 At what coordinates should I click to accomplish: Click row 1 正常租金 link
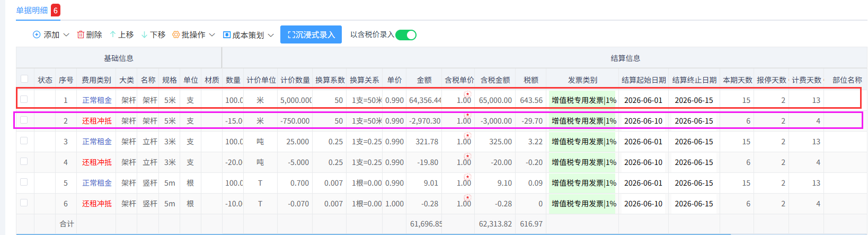[97, 100]
